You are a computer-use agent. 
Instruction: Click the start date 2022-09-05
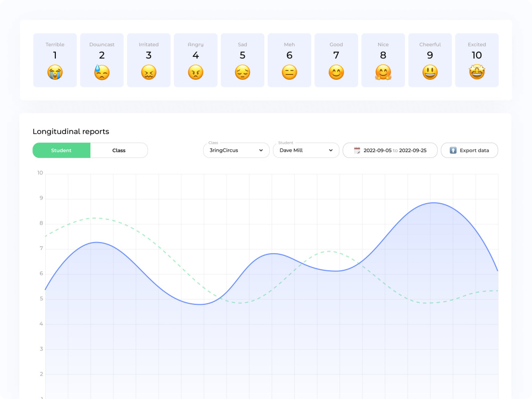(x=377, y=151)
